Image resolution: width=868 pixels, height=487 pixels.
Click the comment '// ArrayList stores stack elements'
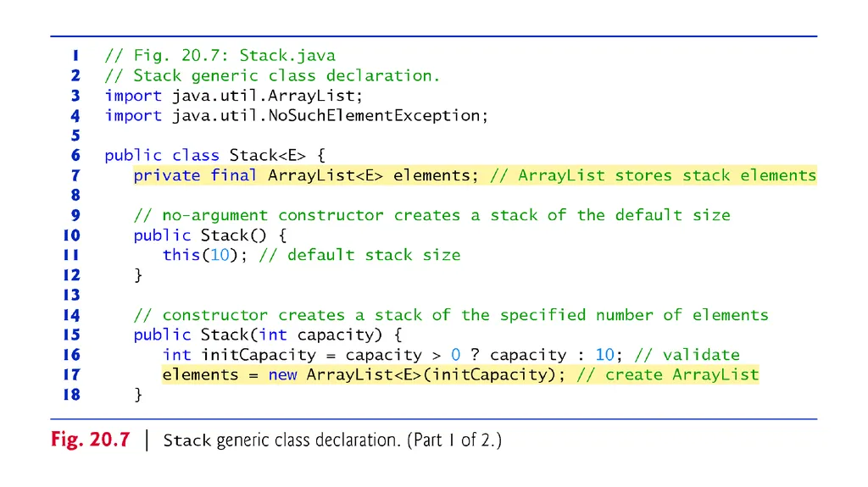(x=654, y=175)
